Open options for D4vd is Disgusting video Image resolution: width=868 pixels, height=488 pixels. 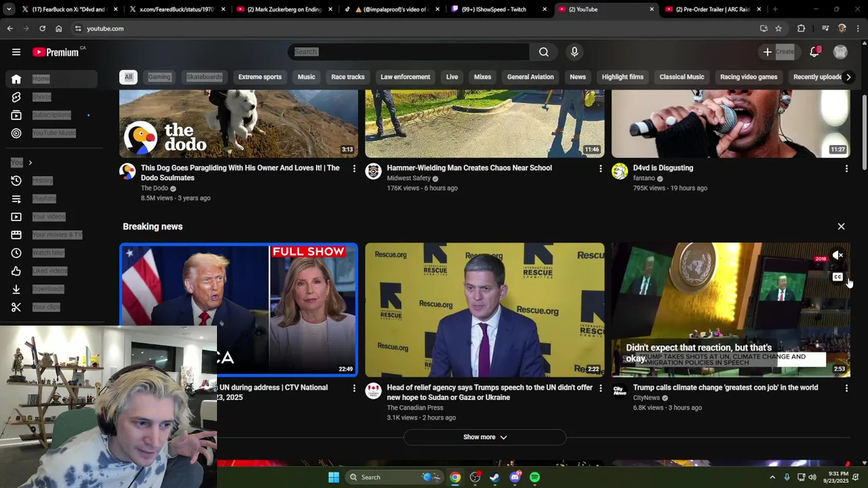[846, 168]
